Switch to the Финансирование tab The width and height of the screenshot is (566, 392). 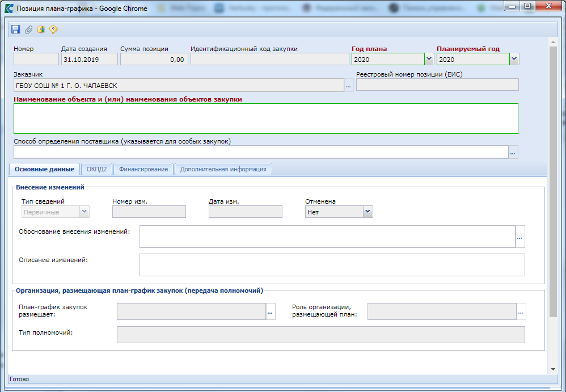pyautogui.click(x=143, y=169)
